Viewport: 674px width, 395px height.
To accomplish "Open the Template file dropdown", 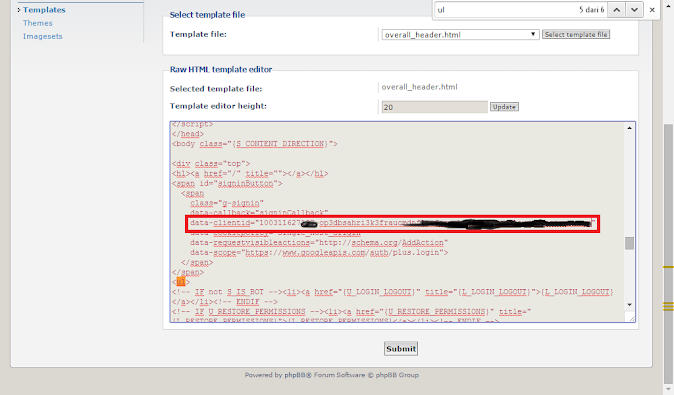I will pyautogui.click(x=460, y=34).
